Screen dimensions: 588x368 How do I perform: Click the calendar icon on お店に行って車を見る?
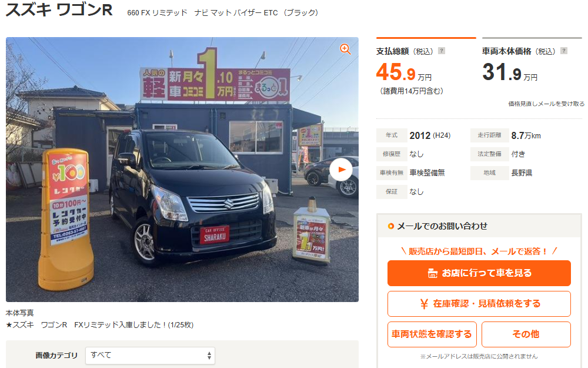[x=432, y=273]
